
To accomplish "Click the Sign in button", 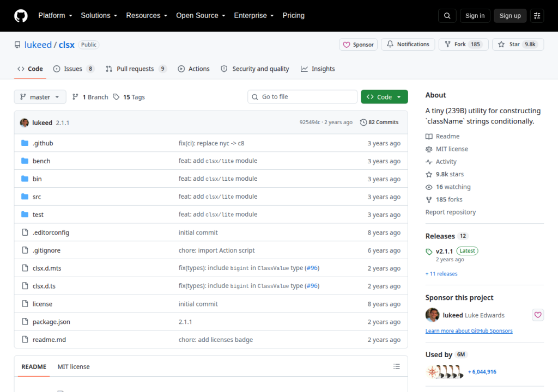I will click(475, 16).
